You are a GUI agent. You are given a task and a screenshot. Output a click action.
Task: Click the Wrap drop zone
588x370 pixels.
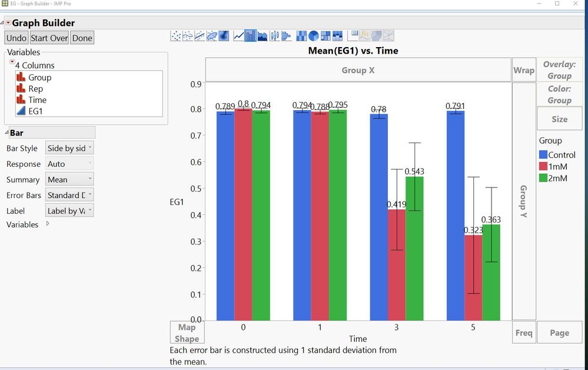(x=524, y=70)
